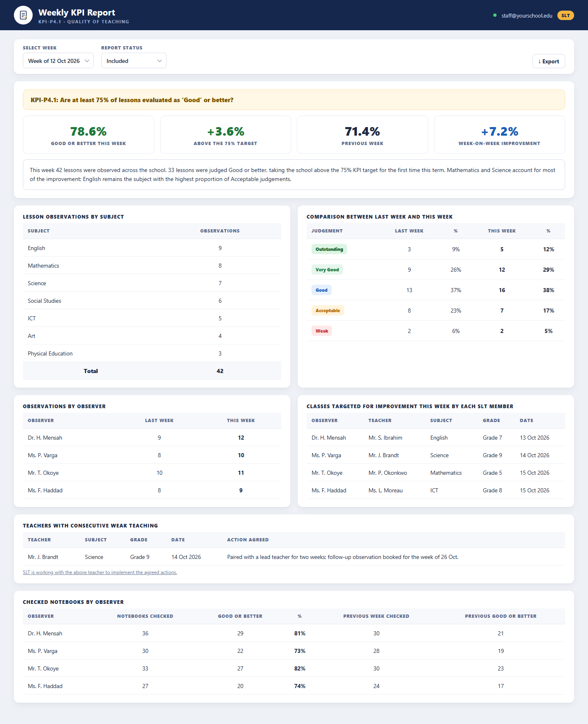Click the Judgement column header

tap(327, 231)
